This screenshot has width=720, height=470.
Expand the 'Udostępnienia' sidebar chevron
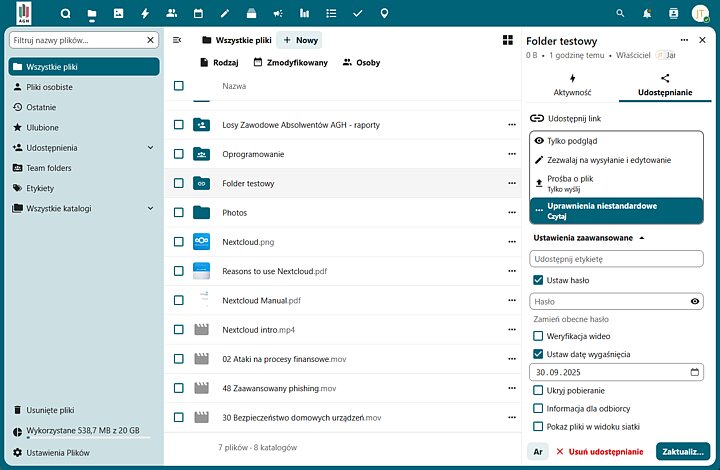point(150,148)
